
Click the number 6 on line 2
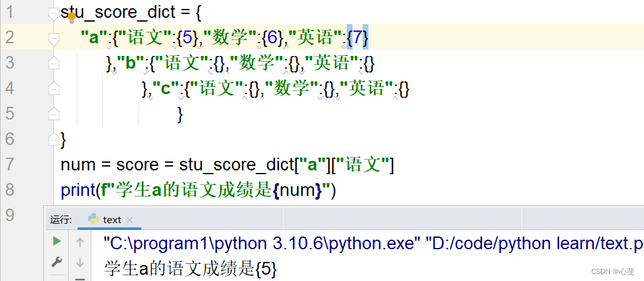[271, 38]
